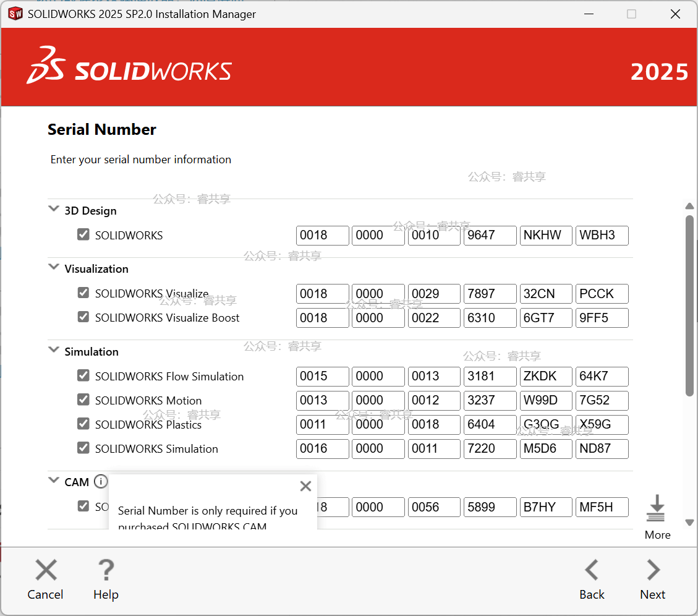Viewport: 698px width, 616px height.
Task: Click Plastics serial field containing X59G
Action: coord(602,424)
